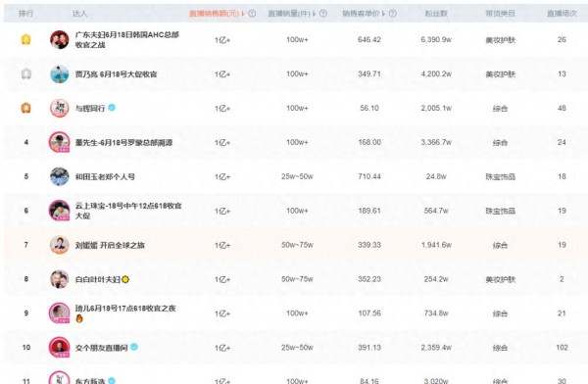Click gold first-place medal icon
Viewport: 588px width, 384px height.
[25, 39]
